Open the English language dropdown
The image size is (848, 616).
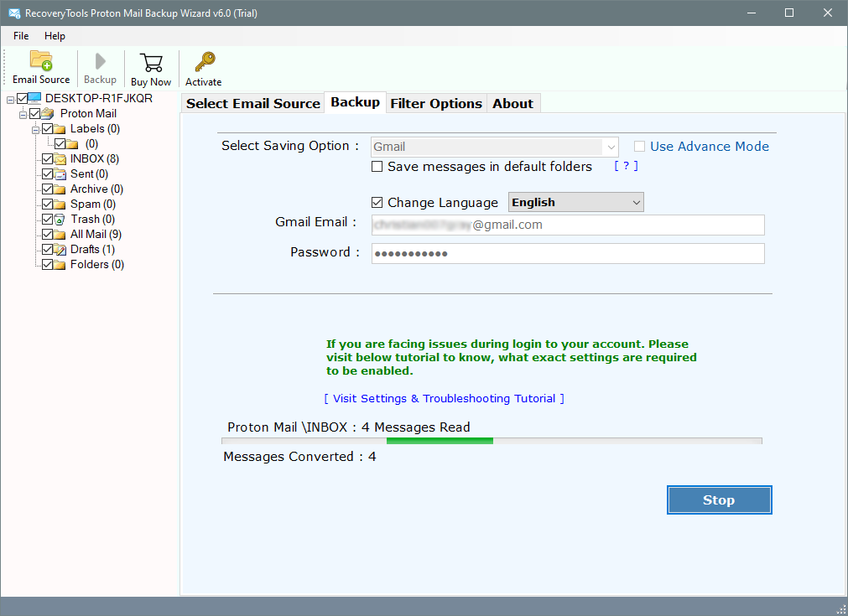click(x=576, y=202)
